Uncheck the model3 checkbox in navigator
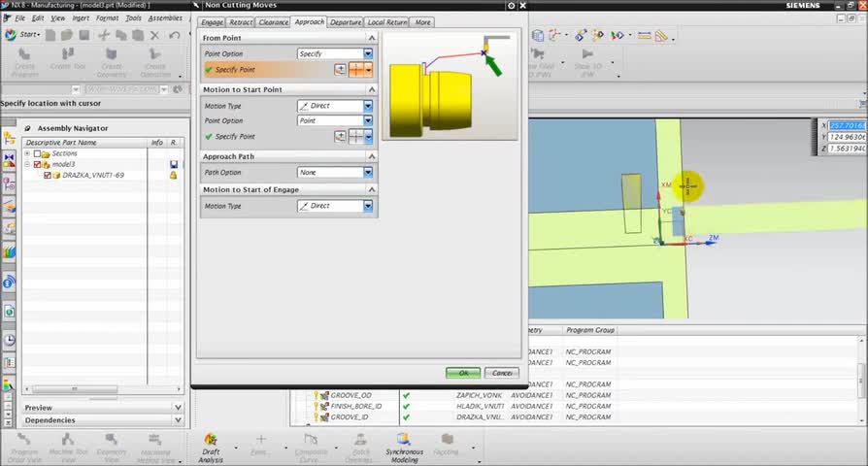The image size is (868, 466). 38,165
